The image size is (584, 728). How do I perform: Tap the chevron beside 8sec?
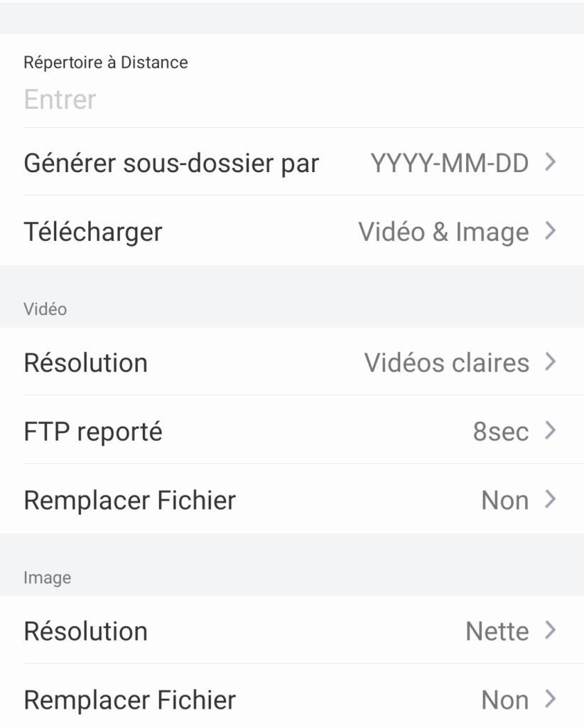(550, 431)
